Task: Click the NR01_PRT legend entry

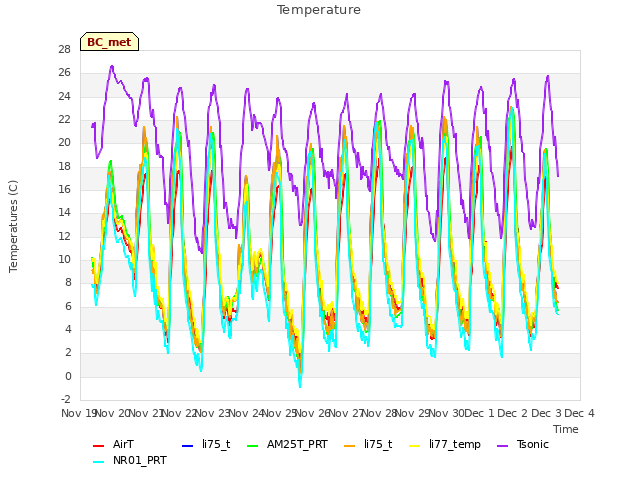Action: (x=130, y=460)
